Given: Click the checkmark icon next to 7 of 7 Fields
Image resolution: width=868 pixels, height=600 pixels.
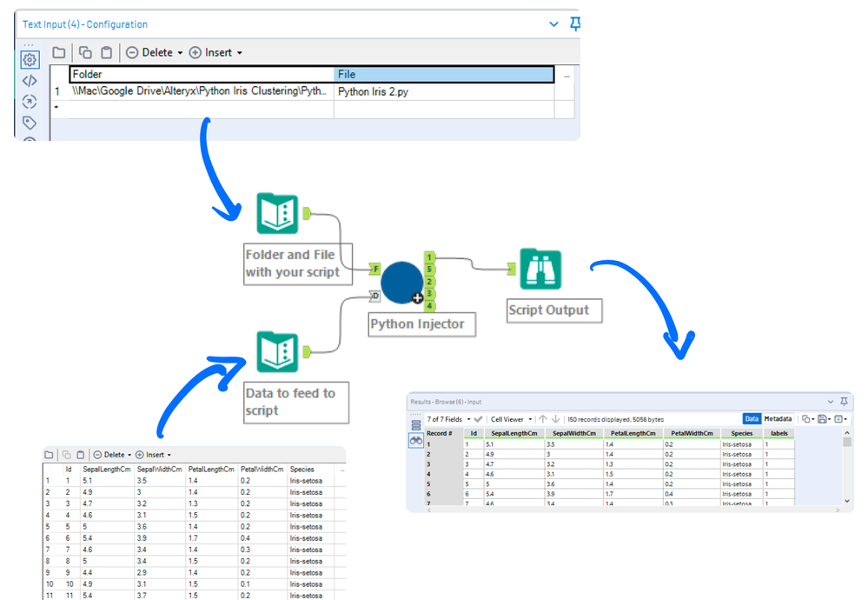Looking at the screenshot, I should click(478, 419).
